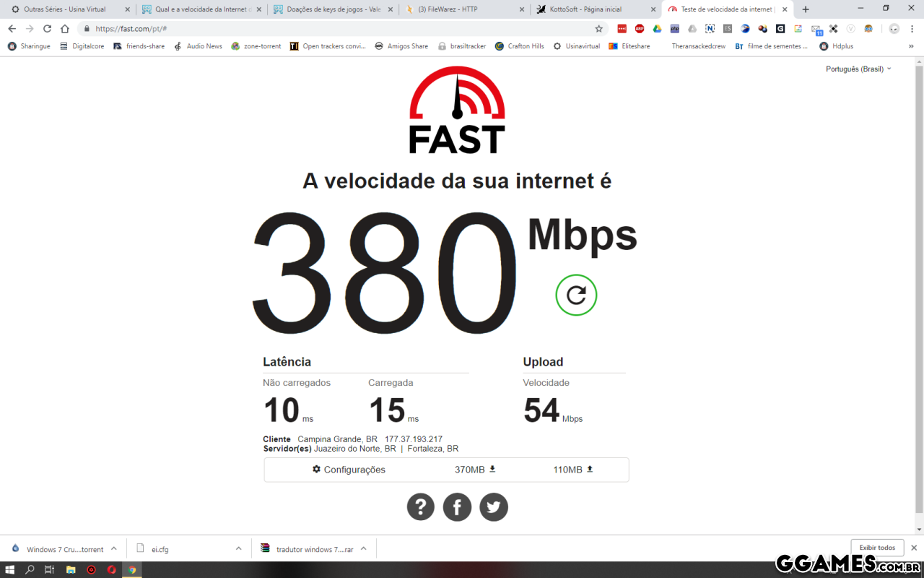
Task: Expand options for Windows 7 torrent download
Action: 113,549
